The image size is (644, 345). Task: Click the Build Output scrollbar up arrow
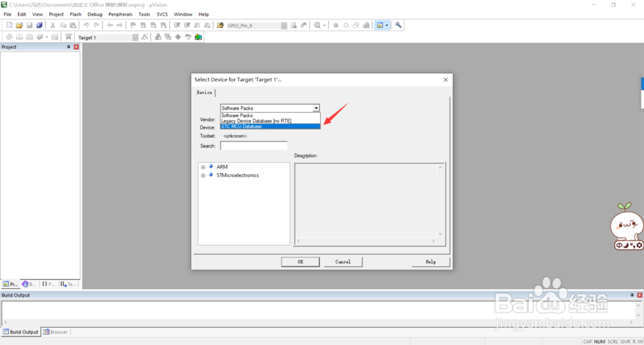[638, 306]
